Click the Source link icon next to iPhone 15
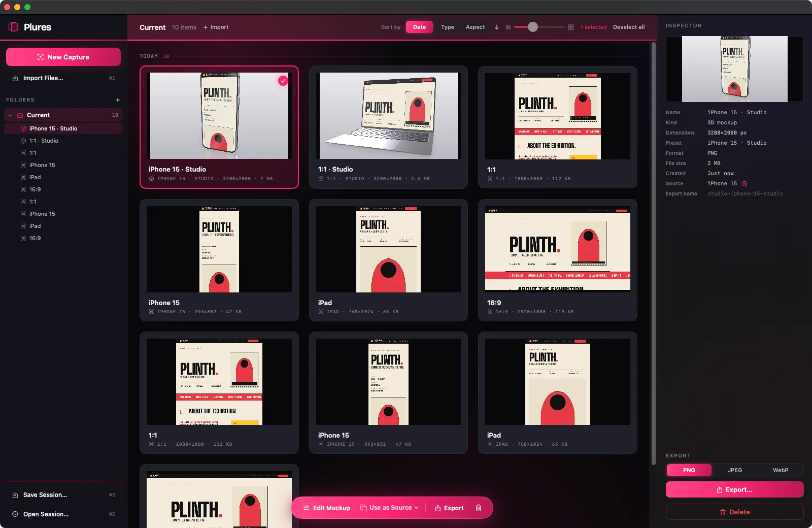 pyautogui.click(x=745, y=184)
